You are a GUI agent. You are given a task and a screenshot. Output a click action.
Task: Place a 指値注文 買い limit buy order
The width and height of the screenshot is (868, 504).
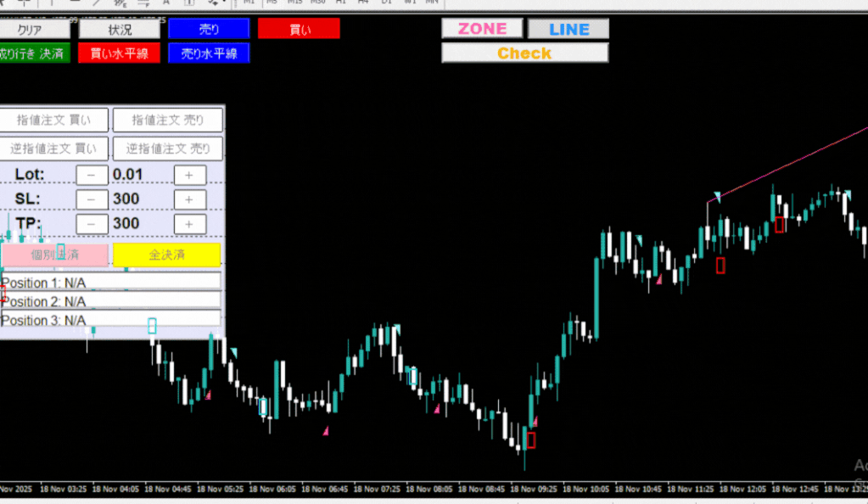[53, 120]
